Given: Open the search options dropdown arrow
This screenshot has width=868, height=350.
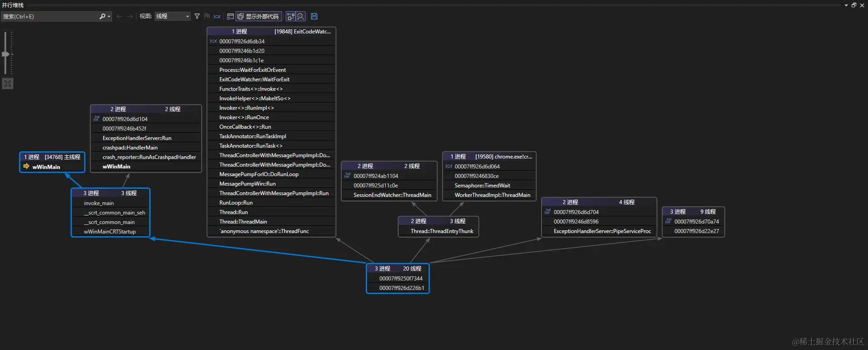Looking at the screenshot, I should pos(108,17).
